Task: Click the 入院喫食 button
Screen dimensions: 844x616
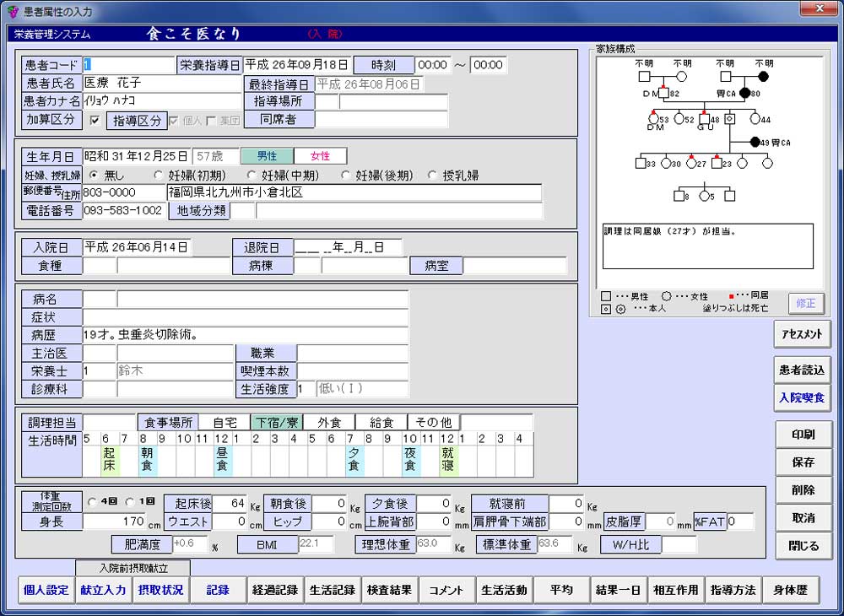Action: coord(802,398)
